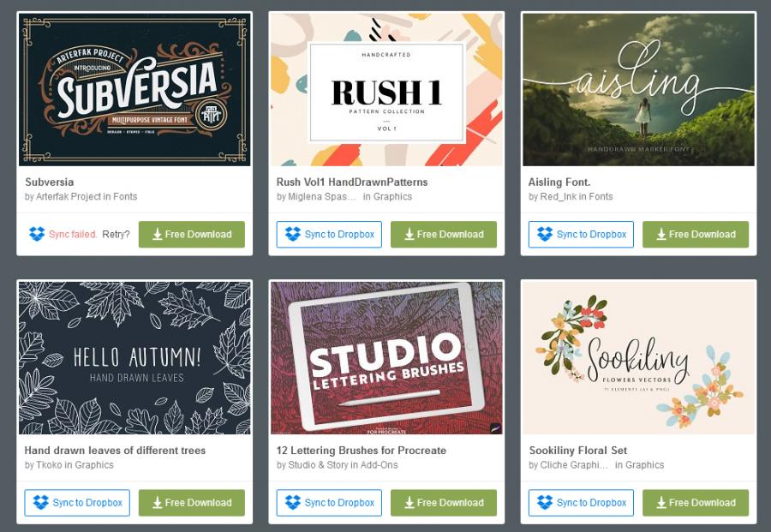
Task: Open the Aisling handdrawn marker font thumbnail
Action: pyautogui.click(x=639, y=89)
